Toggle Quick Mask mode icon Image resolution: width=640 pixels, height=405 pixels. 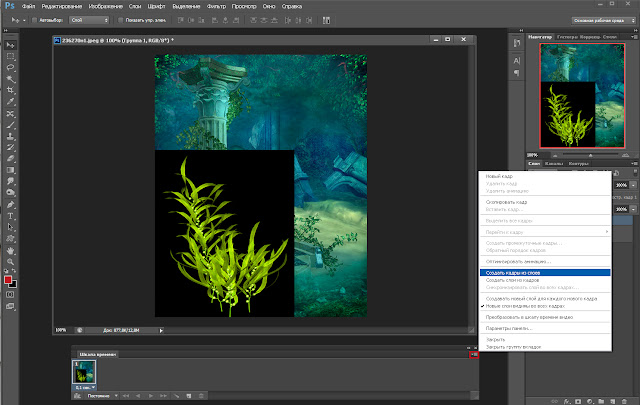pyautogui.click(x=10, y=294)
